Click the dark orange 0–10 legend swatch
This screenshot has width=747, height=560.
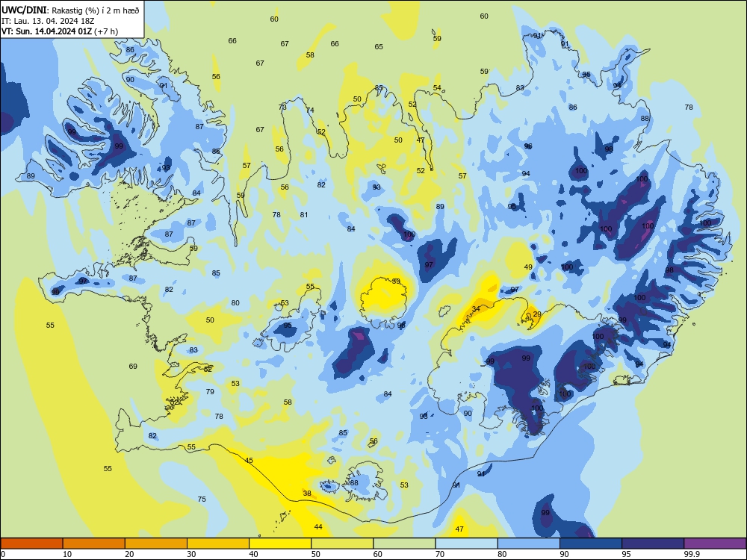click(31, 544)
